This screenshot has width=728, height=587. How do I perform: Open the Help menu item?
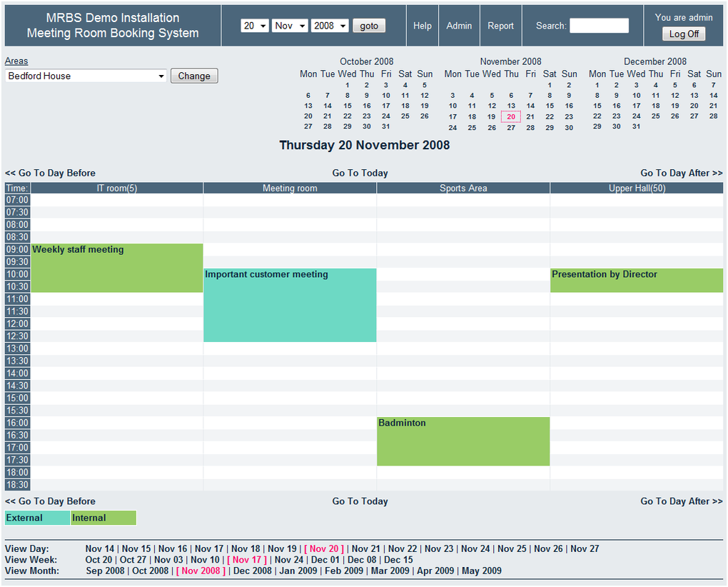pyautogui.click(x=423, y=26)
